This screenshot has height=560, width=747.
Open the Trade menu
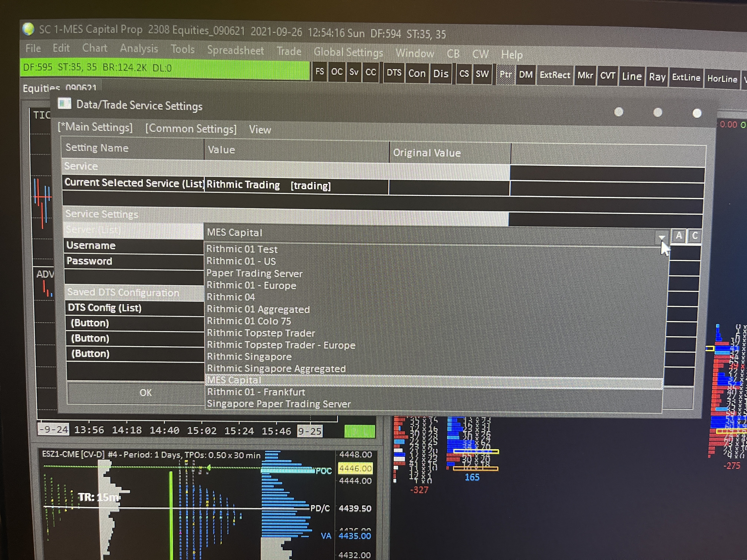(x=289, y=51)
